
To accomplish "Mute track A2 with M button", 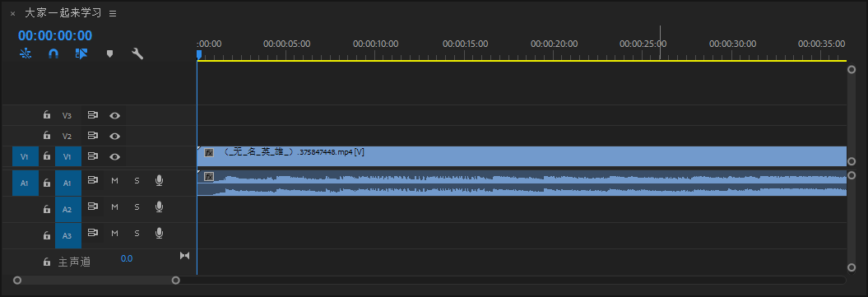I will pos(114,207).
